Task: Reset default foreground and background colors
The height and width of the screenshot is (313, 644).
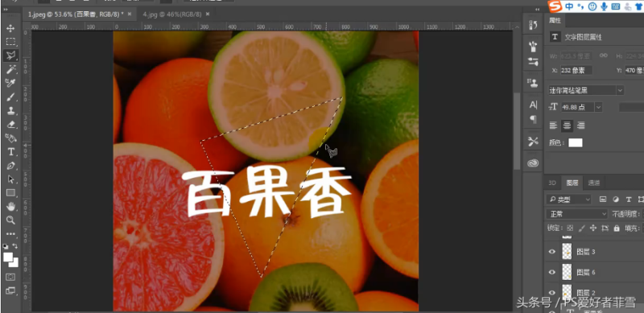Action: point(6,246)
